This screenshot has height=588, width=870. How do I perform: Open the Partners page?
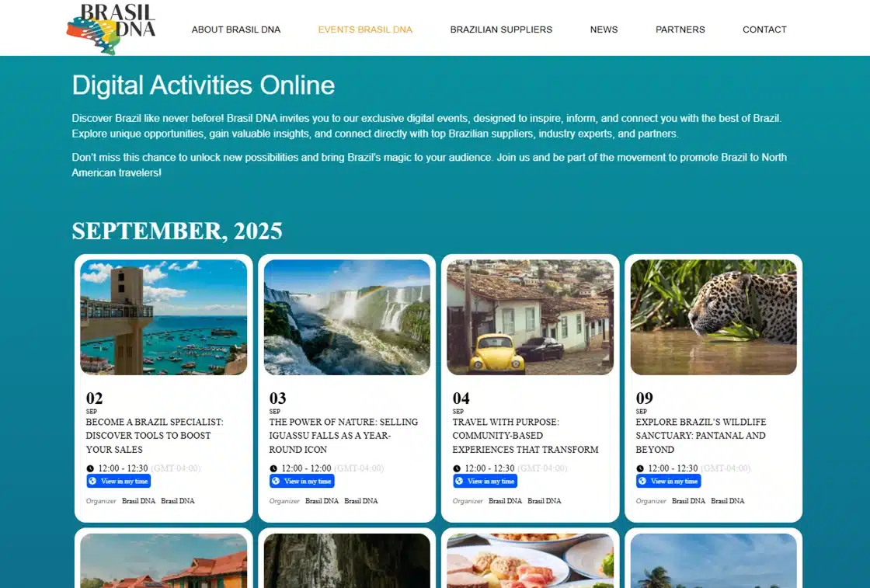pos(680,30)
